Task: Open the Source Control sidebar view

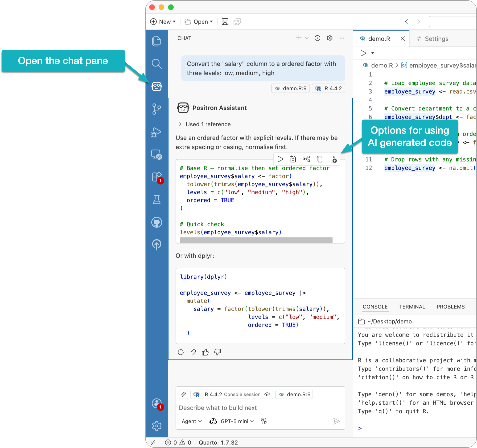Action: point(157,108)
